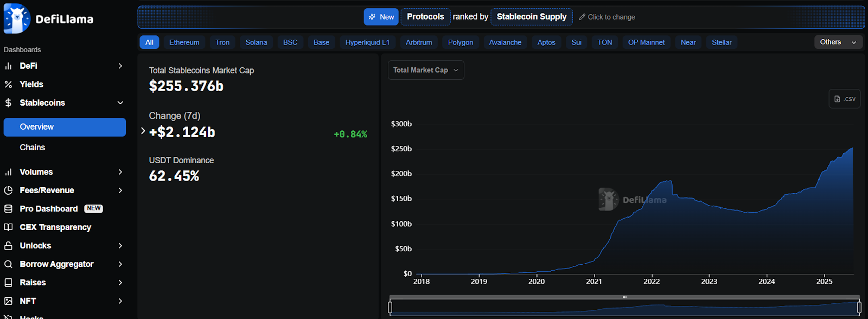This screenshot has width=868, height=319.
Task: Filter by Stellar chain
Action: pos(722,42)
